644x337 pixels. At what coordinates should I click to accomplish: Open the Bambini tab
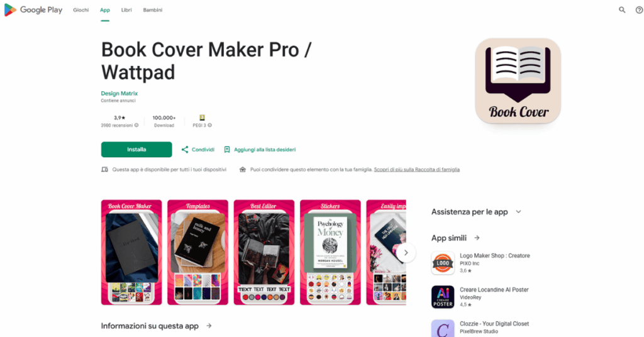point(153,10)
